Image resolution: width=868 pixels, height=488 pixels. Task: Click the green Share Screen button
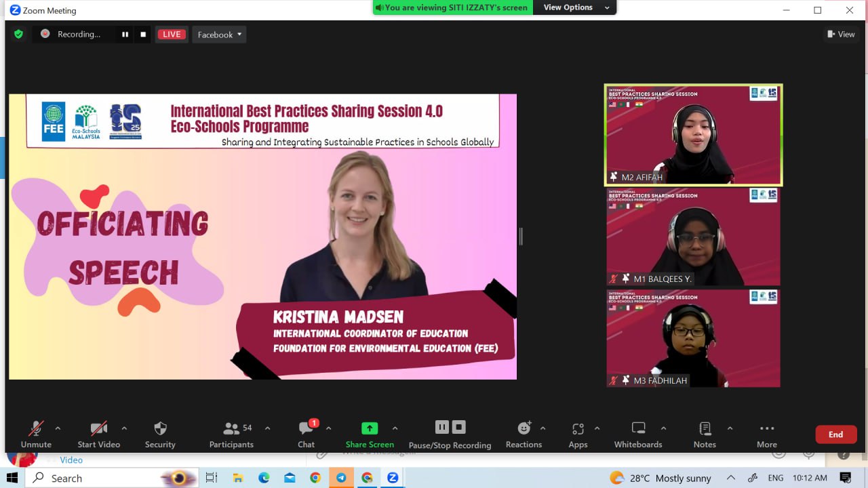(x=370, y=434)
